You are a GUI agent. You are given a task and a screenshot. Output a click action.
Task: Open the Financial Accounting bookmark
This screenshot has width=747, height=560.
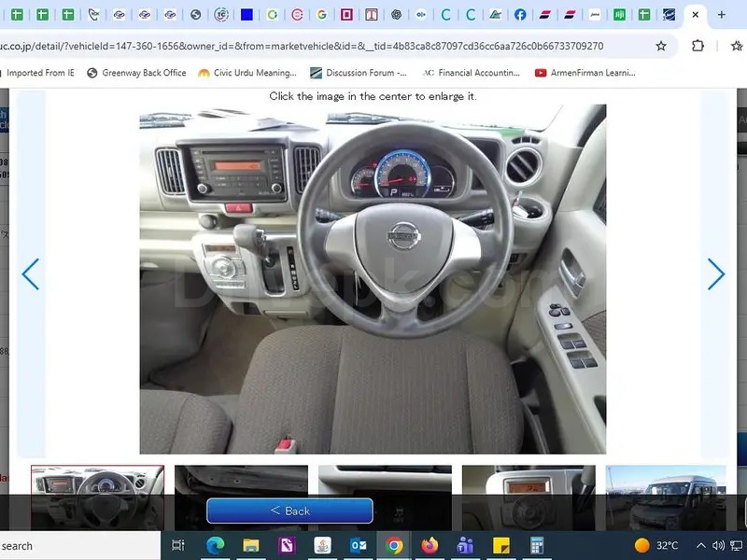click(x=472, y=73)
